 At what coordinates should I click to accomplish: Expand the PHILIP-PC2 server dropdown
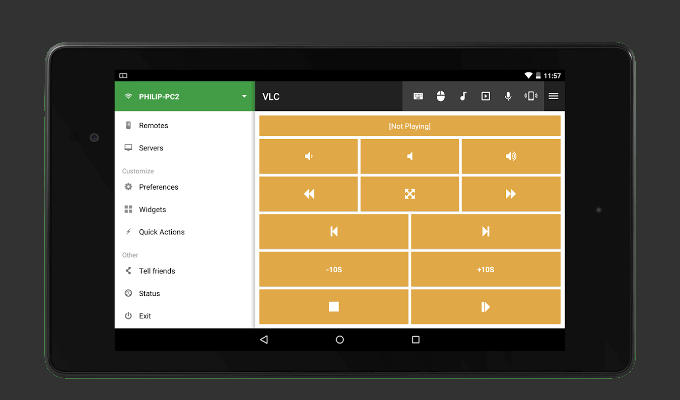click(244, 97)
